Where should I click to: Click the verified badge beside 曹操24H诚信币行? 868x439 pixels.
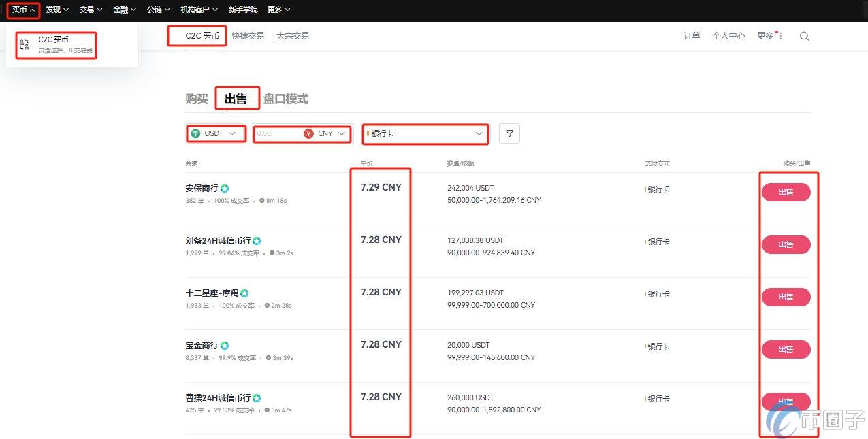click(x=257, y=397)
